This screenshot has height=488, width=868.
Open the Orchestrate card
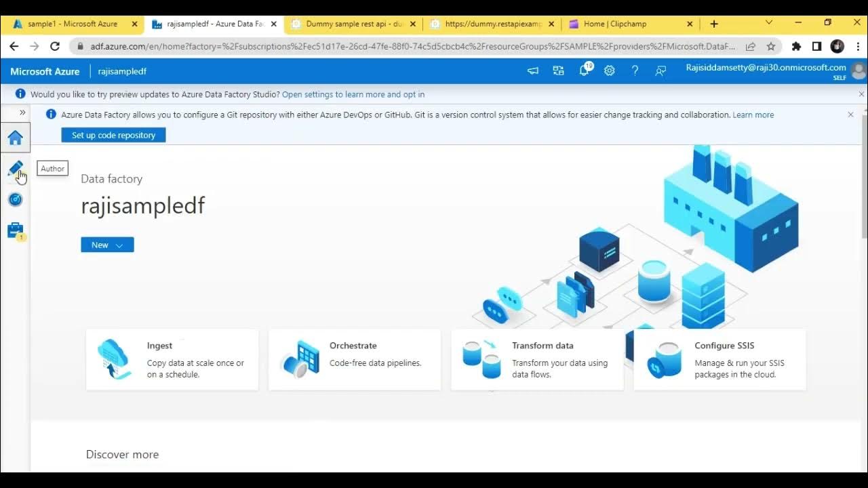click(x=355, y=360)
